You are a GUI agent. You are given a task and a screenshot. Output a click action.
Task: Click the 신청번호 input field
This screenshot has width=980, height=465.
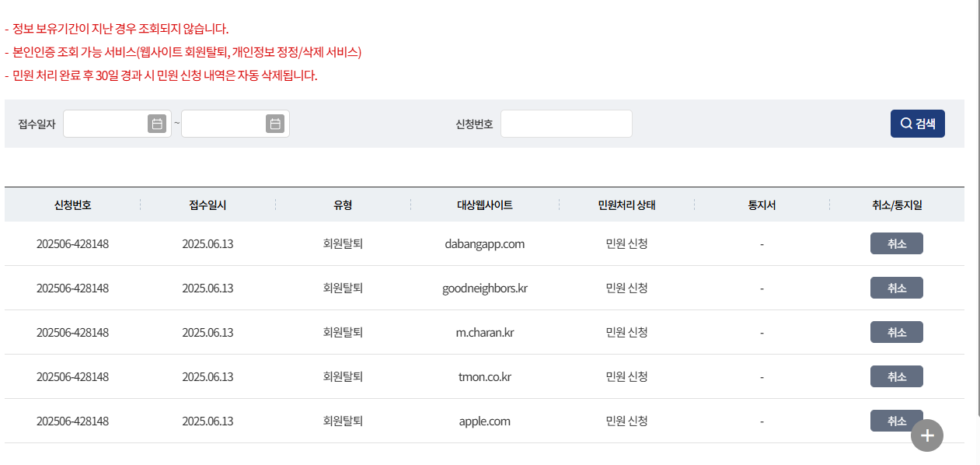(x=566, y=123)
